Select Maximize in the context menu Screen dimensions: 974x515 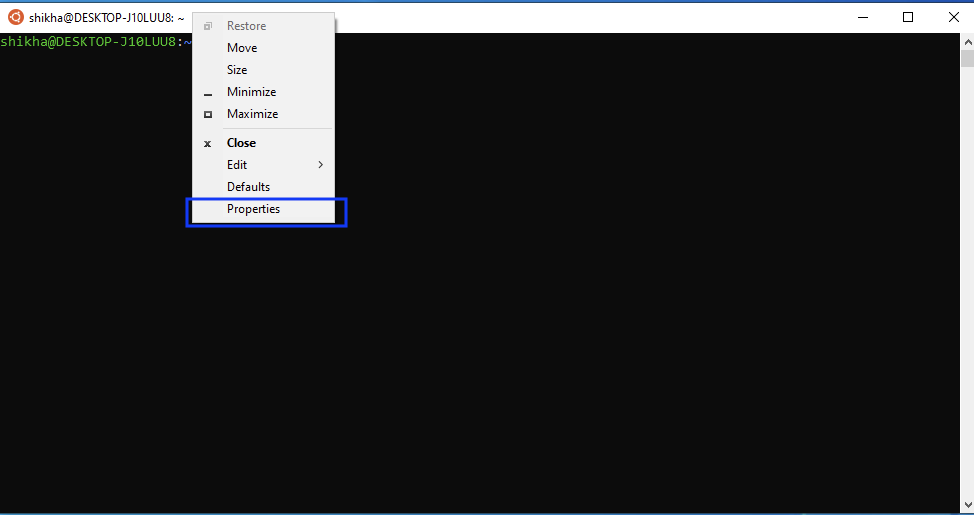click(263, 114)
